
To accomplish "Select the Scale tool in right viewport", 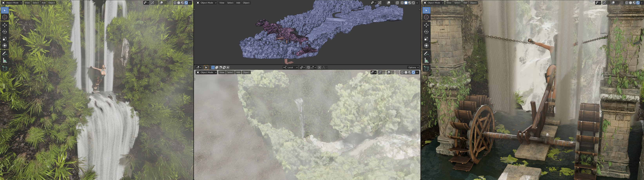I will click(x=426, y=39).
